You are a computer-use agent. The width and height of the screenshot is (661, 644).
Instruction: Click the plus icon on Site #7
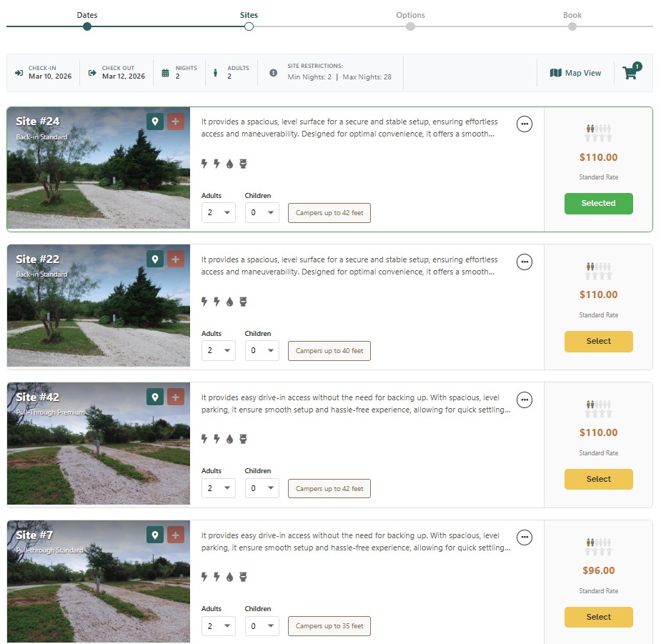point(176,535)
